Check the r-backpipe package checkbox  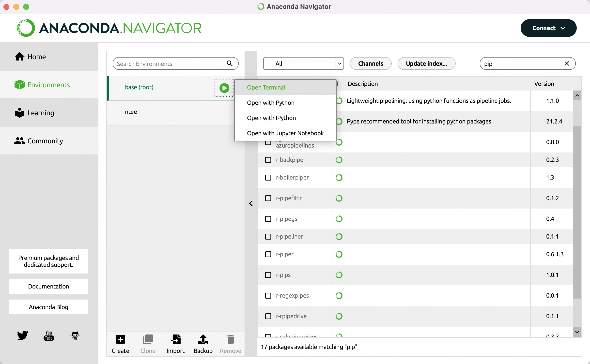(268, 160)
